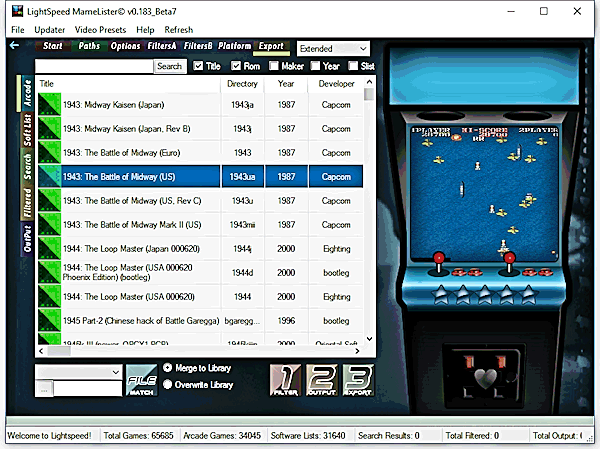Viewport: 600px width, 449px height.
Task: Click the right red joystick on the cabinet
Action: click(x=509, y=263)
